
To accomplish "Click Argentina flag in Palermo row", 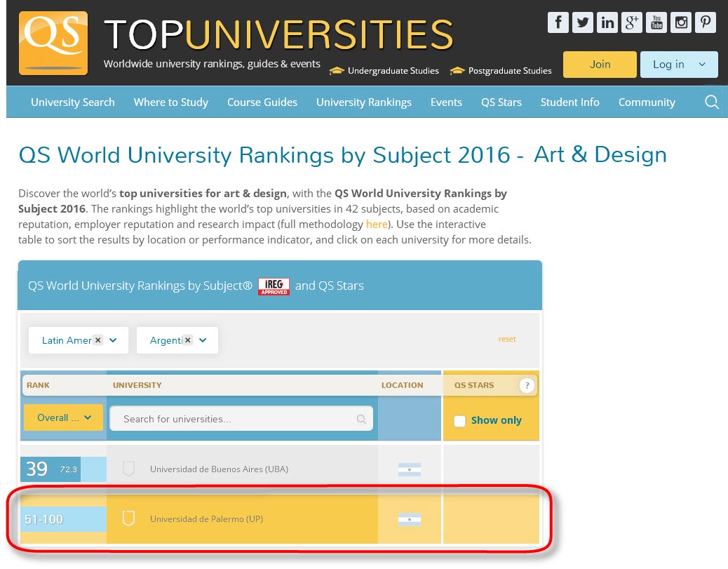I will click(x=410, y=519).
